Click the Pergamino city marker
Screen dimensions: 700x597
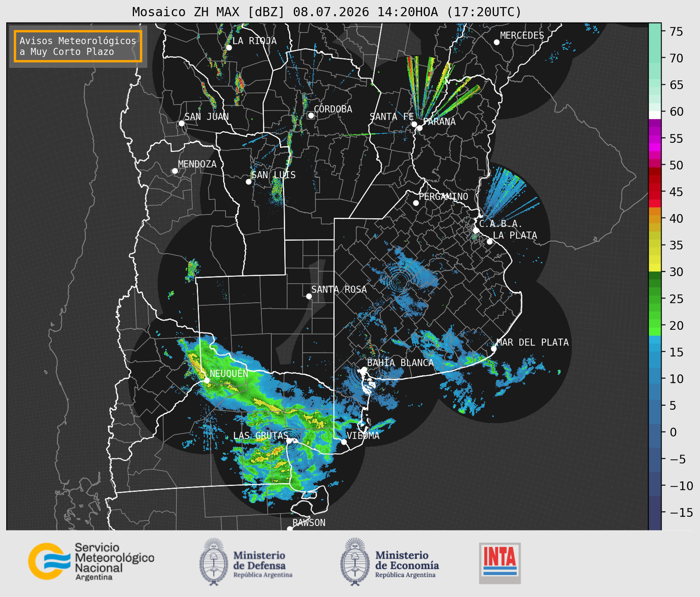coord(416,203)
